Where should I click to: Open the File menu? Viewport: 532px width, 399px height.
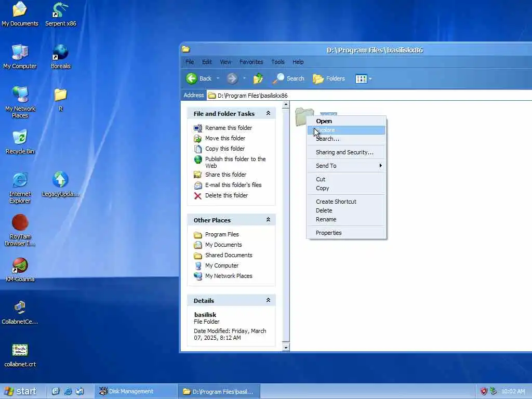190,62
